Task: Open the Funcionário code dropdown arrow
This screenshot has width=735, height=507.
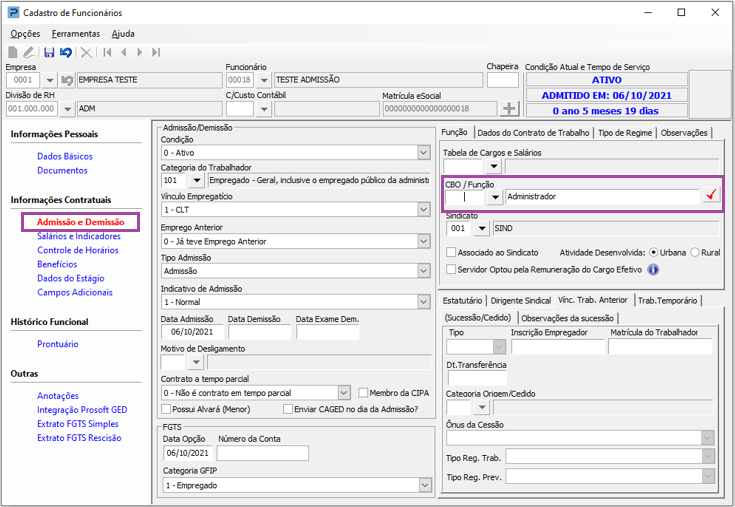Action: 264,80
